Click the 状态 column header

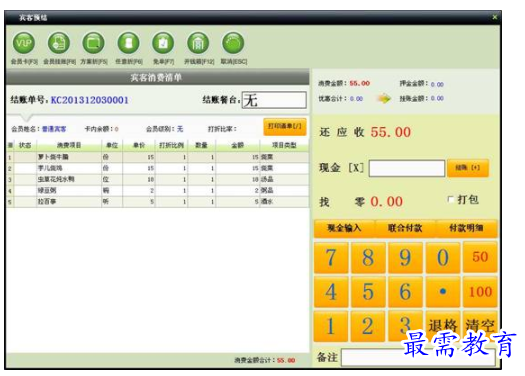(25, 145)
